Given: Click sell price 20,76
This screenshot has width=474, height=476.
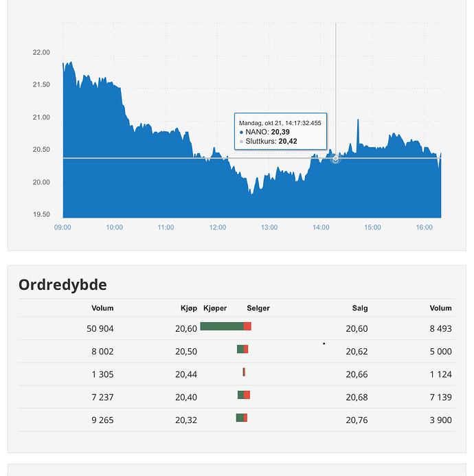Looking at the screenshot, I should click(357, 420).
